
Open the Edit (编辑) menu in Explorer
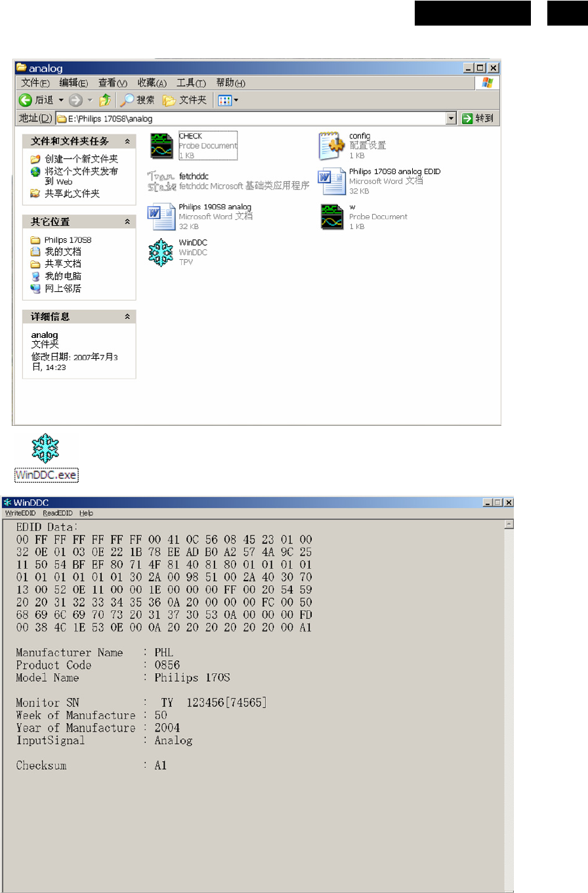pyautogui.click(x=73, y=83)
